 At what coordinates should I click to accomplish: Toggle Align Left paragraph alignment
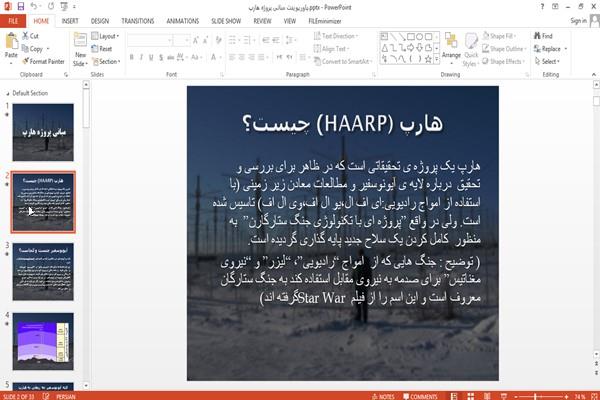[232, 57]
